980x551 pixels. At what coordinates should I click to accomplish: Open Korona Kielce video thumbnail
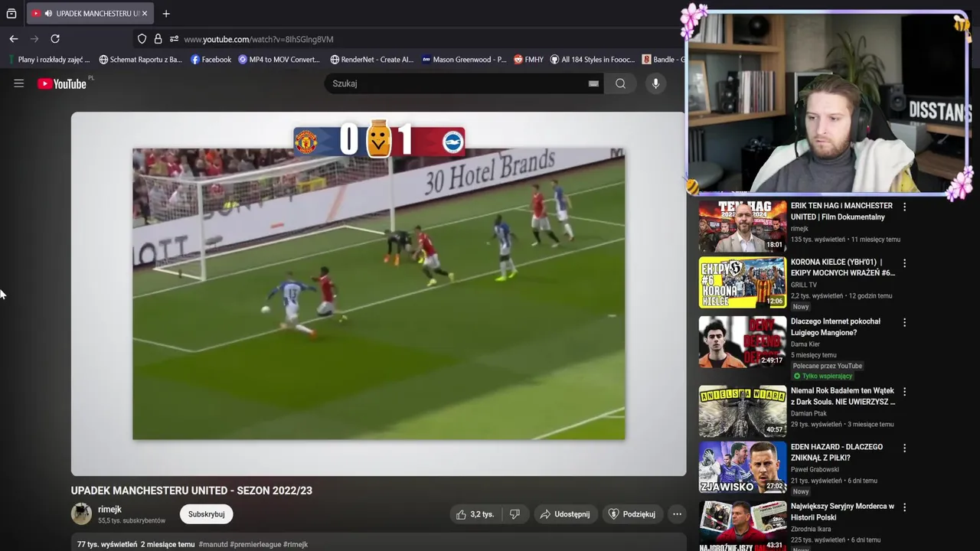coord(743,282)
